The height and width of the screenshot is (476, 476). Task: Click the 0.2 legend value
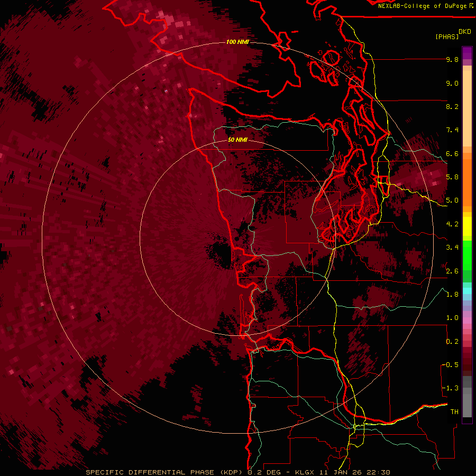[452, 342]
